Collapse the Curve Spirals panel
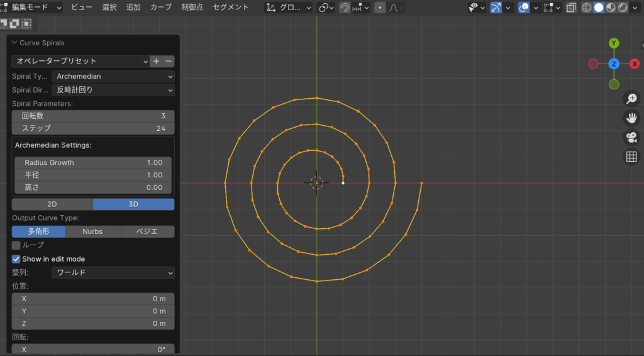Image resolution: width=644 pixels, height=356 pixels. (x=14, y=43)
